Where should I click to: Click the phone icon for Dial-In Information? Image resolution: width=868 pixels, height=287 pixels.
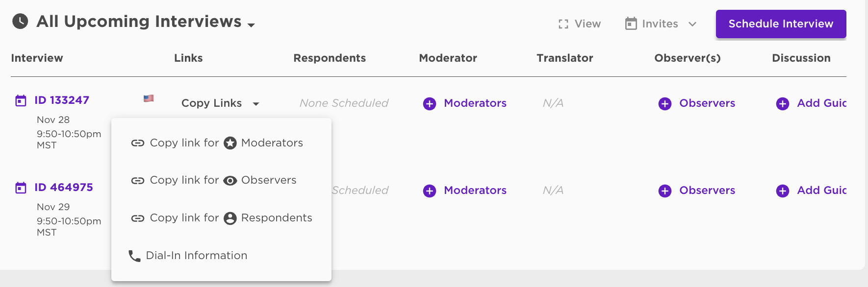coord(134,256)
